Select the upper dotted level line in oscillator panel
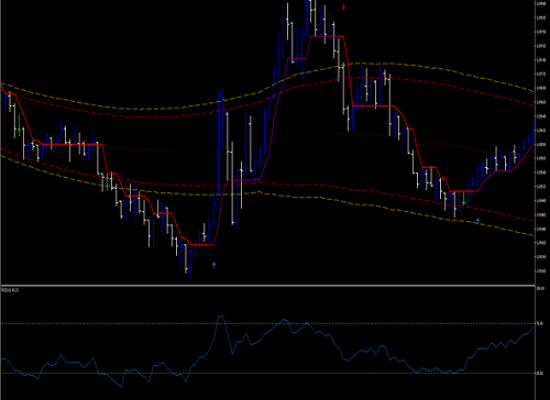Image resolution: width=550 pixels, height=400 pixels. [268, 323]
